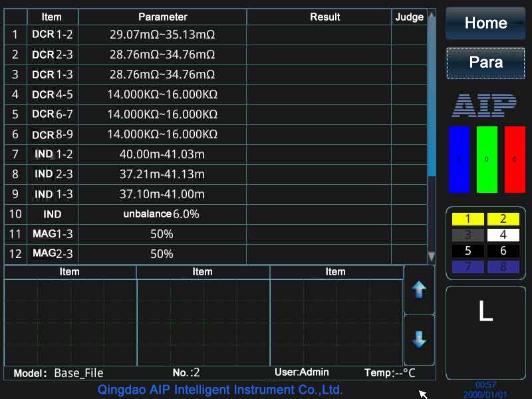Click the green counter bar
Viewport: 532px width, 399px height.
486,160
